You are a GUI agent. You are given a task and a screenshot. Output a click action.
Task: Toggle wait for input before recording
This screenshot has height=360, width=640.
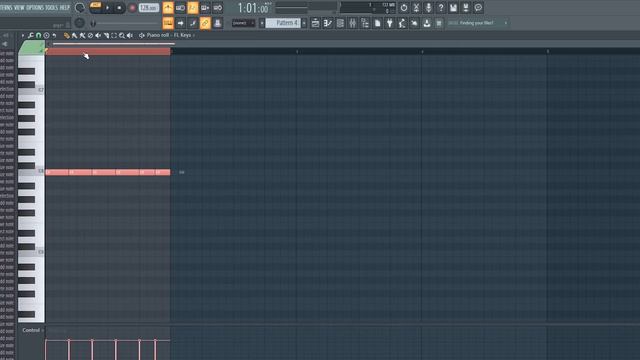[x=180, y=8]
